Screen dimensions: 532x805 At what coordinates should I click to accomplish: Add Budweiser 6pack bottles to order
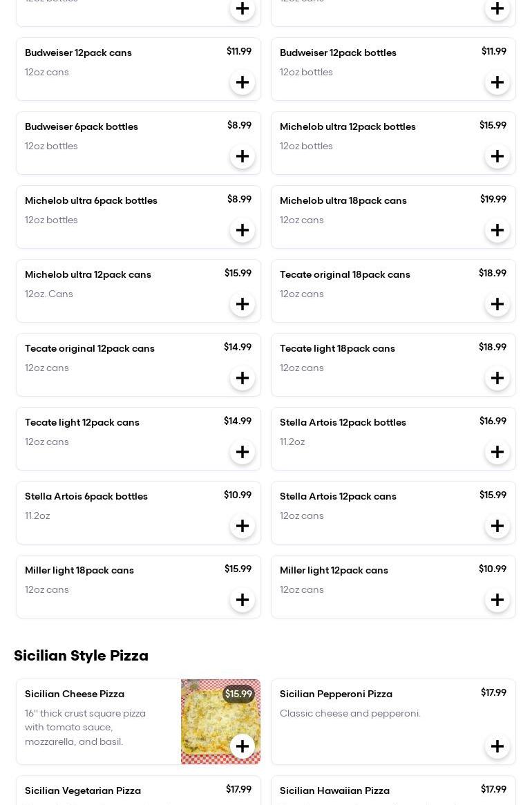(243, 157)
